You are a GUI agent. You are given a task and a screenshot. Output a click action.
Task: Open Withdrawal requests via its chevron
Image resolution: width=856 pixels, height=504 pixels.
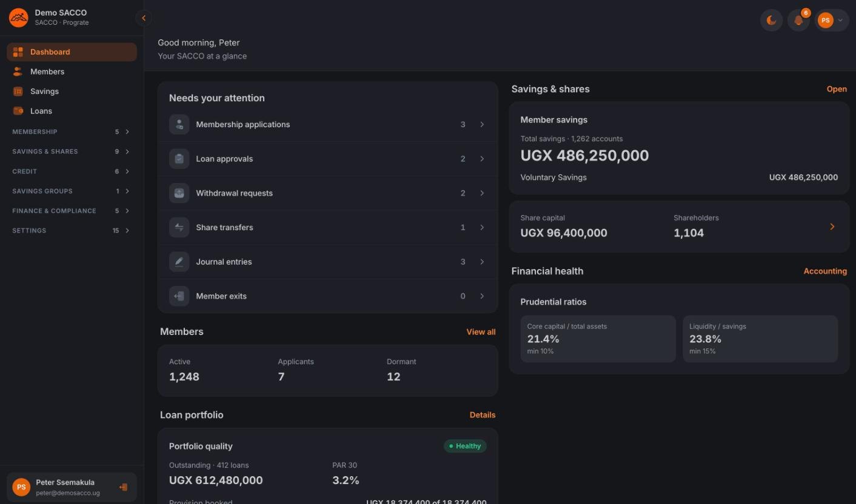482,193
